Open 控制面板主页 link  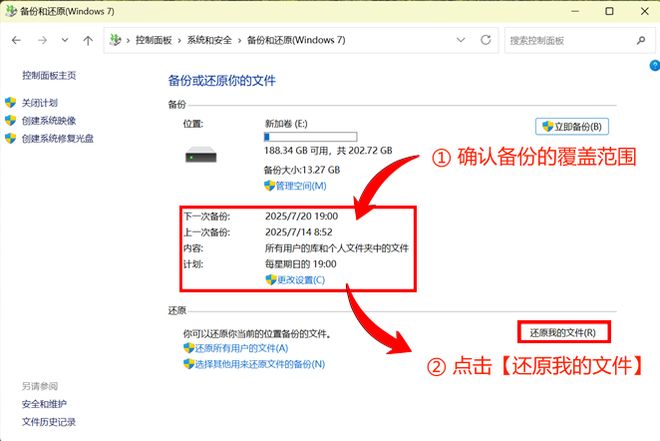49,75
